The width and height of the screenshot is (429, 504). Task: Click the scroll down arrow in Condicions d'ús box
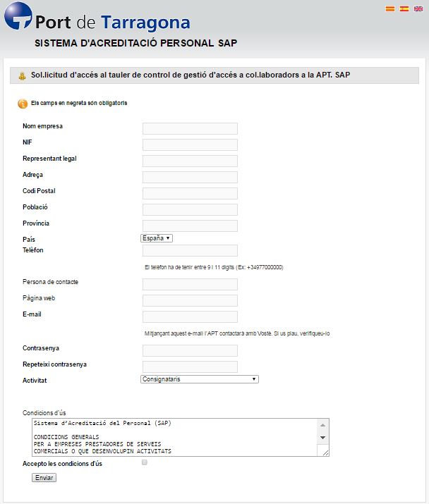click(322, 438)
